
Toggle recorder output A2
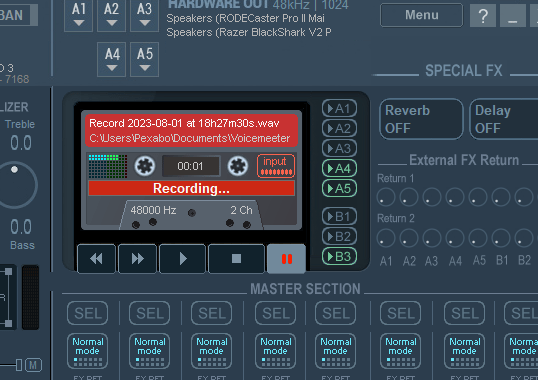pos(339,129)
